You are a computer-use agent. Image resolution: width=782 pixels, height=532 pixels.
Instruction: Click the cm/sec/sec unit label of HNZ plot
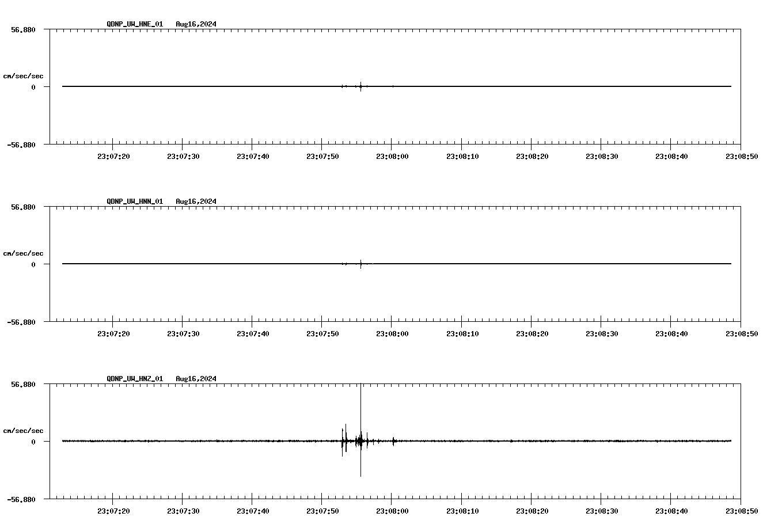(23, 431)
